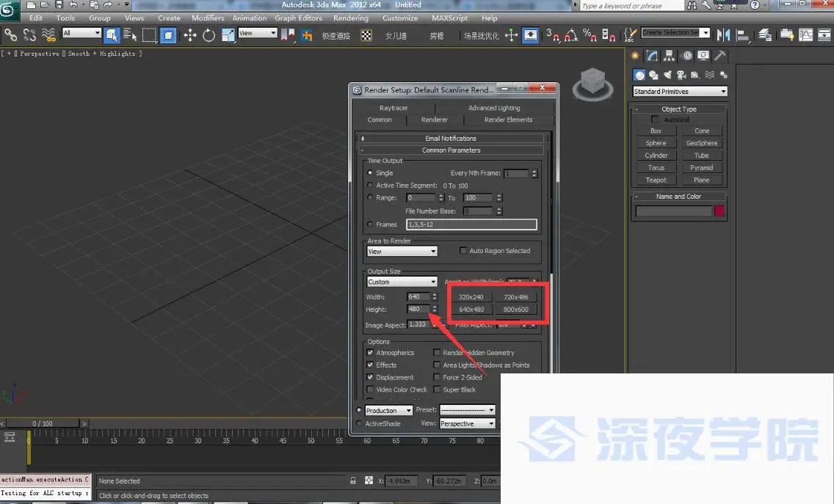Expand the Email Notifications rollout
The height and width of the screenshot is (504, 834).
click(x=451, y=138)
